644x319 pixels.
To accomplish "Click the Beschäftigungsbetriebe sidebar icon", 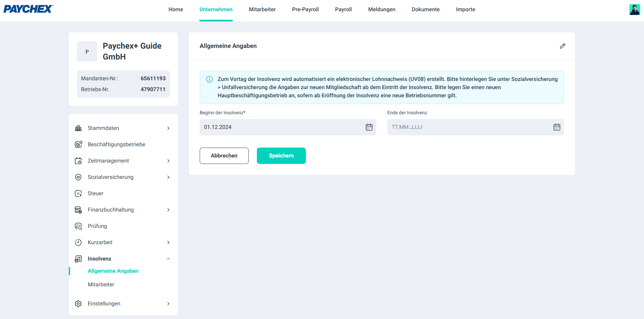I will (78, 145).
